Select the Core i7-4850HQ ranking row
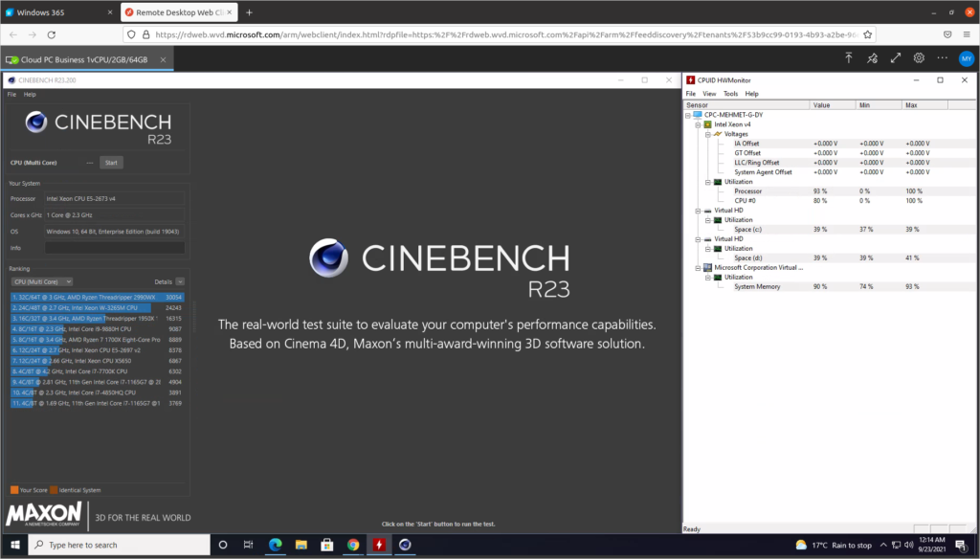The width and height of the screenshot is (980, 559). pyautogui.click(x=97, y=393)
